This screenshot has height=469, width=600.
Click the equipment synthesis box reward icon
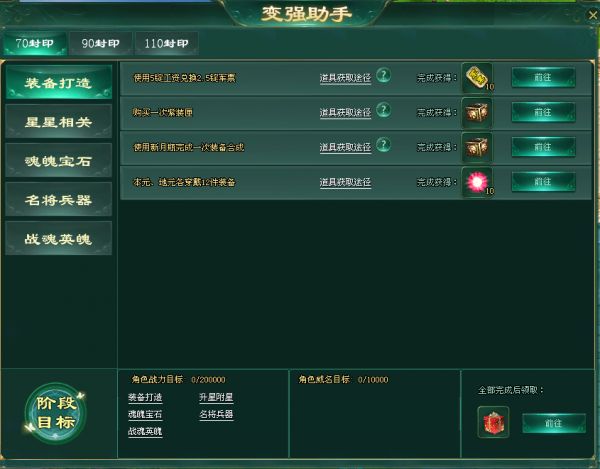click(x=477, y=147)
